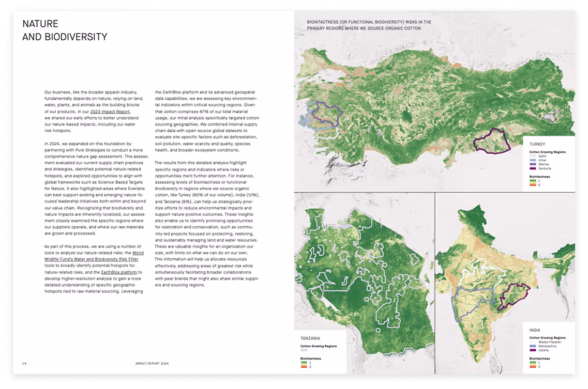Select the Manisa region color swatch
Viewport: 588px width, 389px height.
point(533,164)
